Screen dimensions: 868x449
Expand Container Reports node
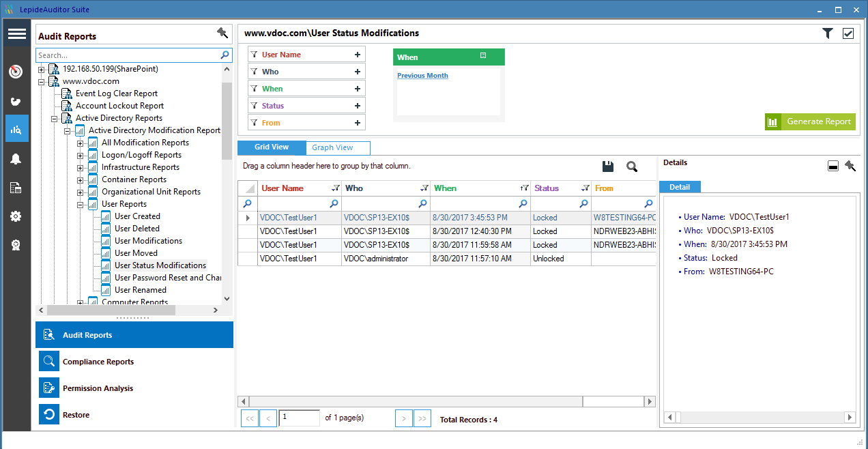click(x=81, y=179)
